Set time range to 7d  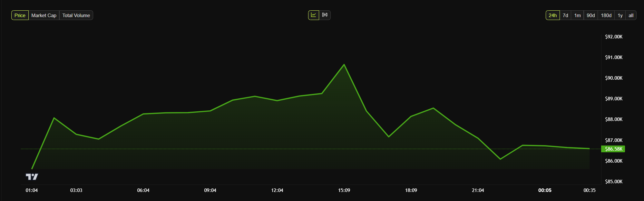click(565, 15)
